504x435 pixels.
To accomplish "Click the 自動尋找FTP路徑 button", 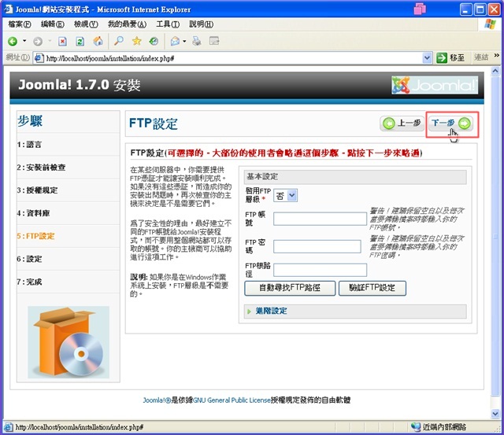I will [290, 288].
